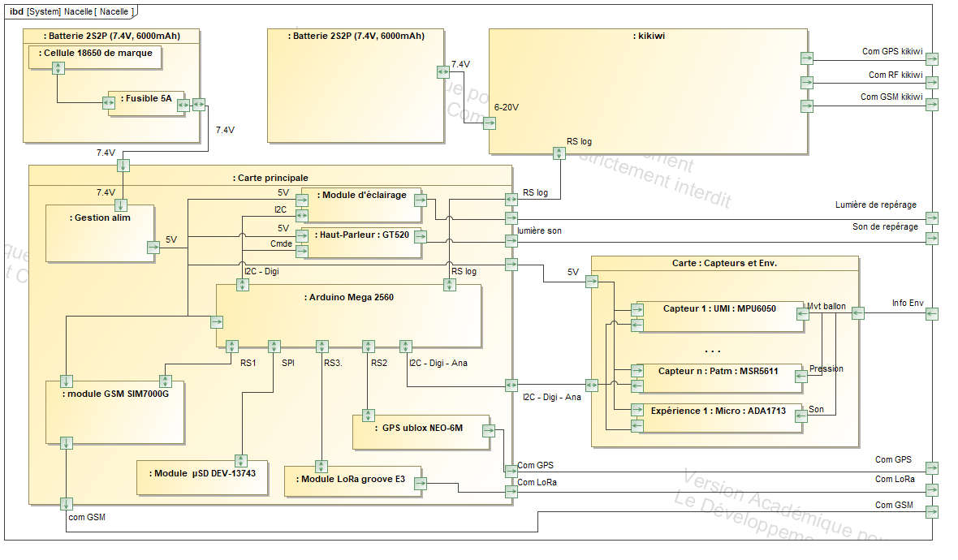
Task: Select the 5V output port of Gestion alim
Action: 153,248
